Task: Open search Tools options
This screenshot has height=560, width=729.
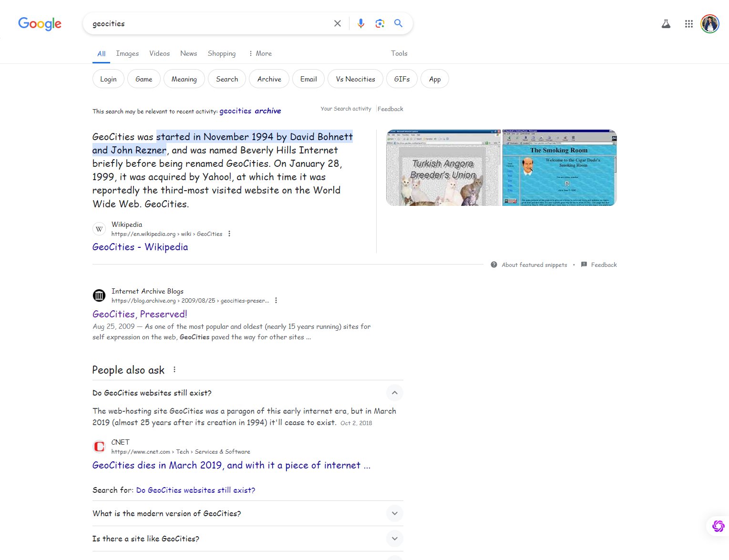Action: pyautogui.click(x=399, y=53)
